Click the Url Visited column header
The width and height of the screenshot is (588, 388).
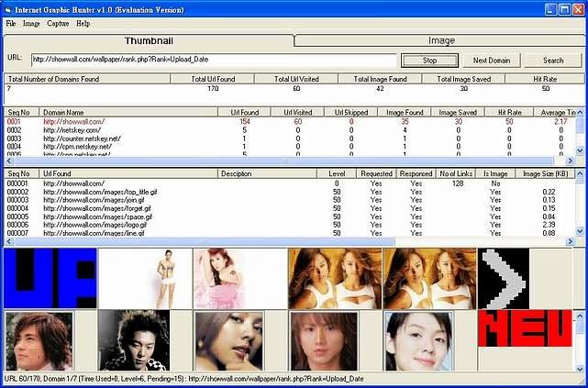(x=297, y=112)
